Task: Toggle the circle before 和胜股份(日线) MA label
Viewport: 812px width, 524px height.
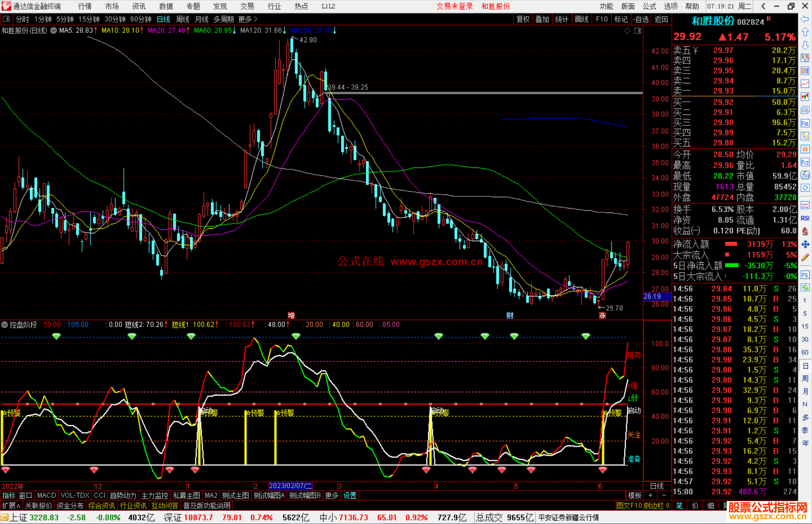Action: 54,30
